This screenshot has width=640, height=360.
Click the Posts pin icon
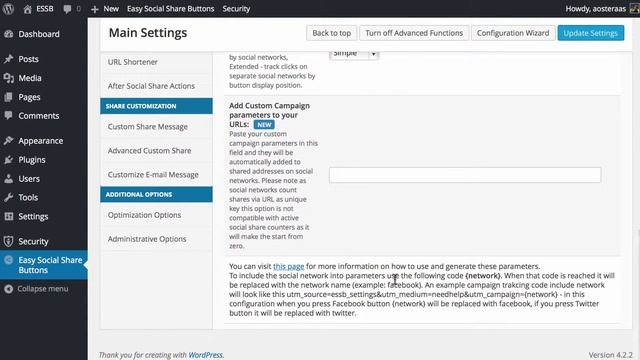[x=9, y=59]
